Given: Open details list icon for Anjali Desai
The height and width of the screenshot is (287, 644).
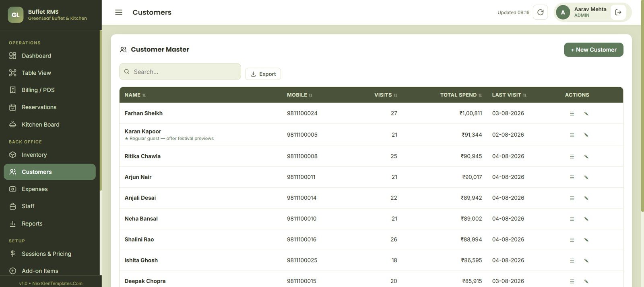Looking at the screenshot, I should pyautogui.click(x=572, y=198).
